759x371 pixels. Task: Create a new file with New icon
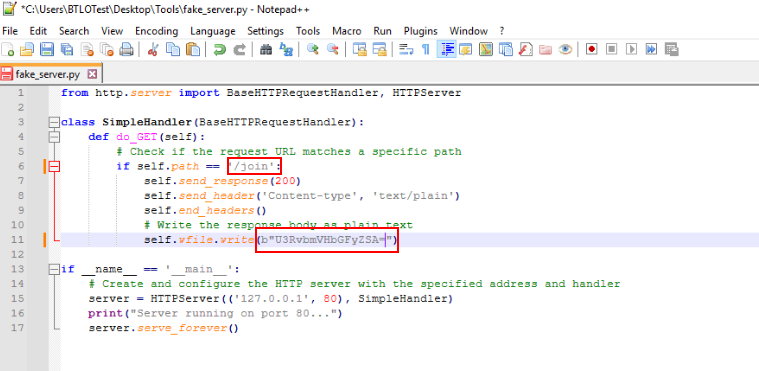click(8, 49)
